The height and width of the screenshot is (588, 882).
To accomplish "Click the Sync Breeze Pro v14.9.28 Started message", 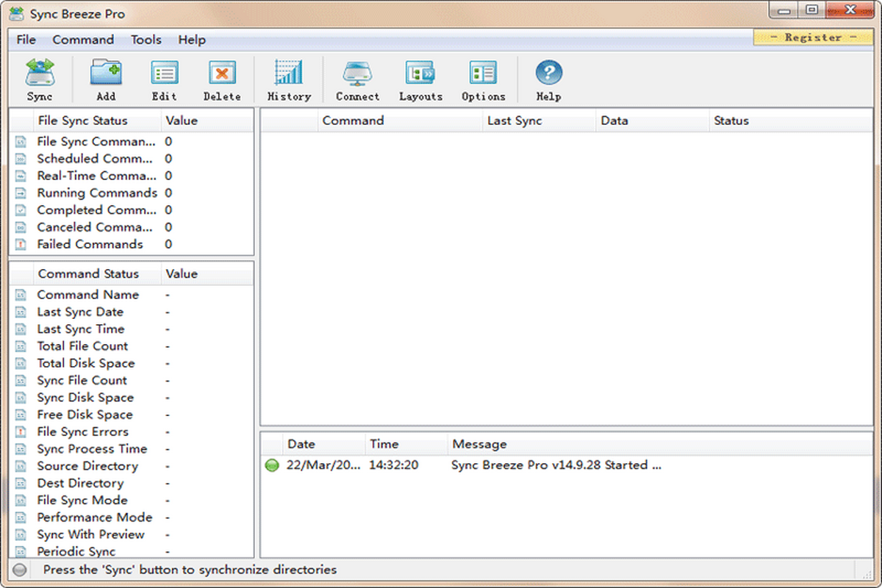I will click(556, 465).
